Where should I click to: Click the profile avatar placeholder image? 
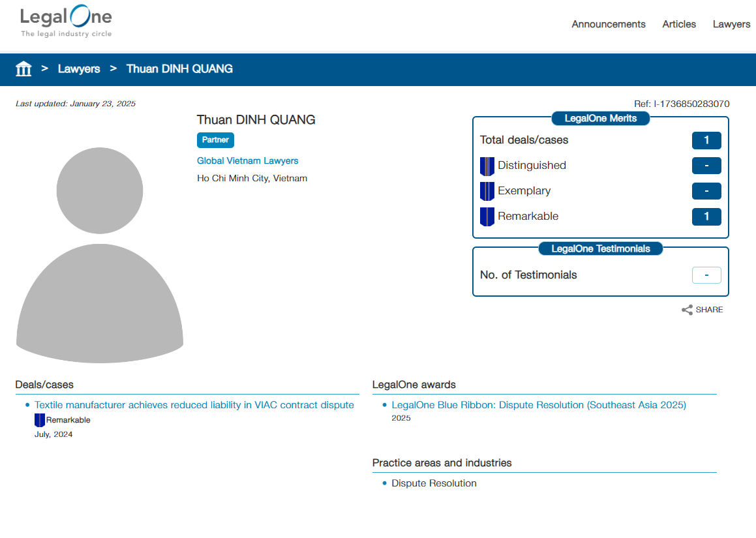pyautogui.click(x=100, y=255)
